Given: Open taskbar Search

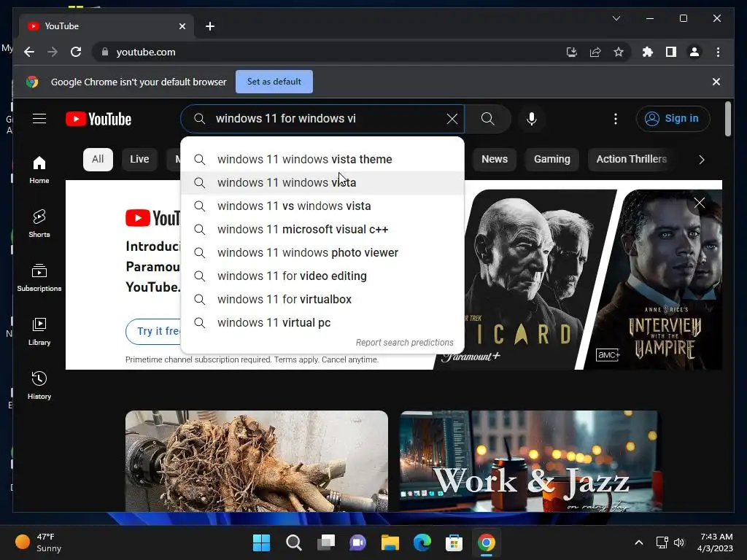Looking at the screenshot, I should coord(293,542).
